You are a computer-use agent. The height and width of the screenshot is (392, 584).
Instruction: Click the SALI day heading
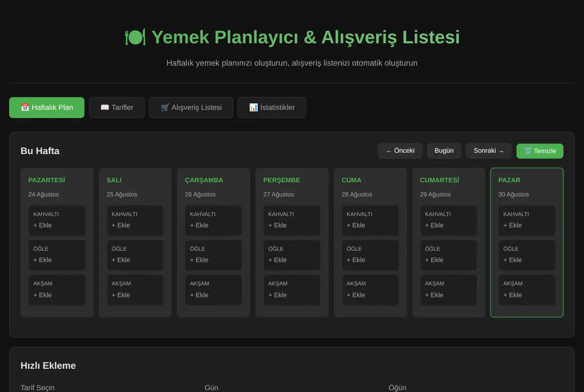[x=114, y=180]
